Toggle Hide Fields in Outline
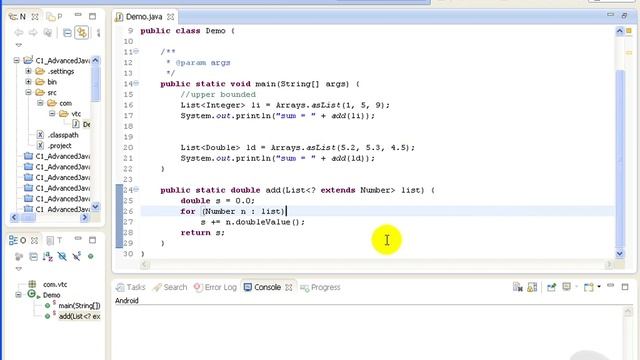This screenshot has width=640, height=360. pyautogui.click(x=62, y=256)
